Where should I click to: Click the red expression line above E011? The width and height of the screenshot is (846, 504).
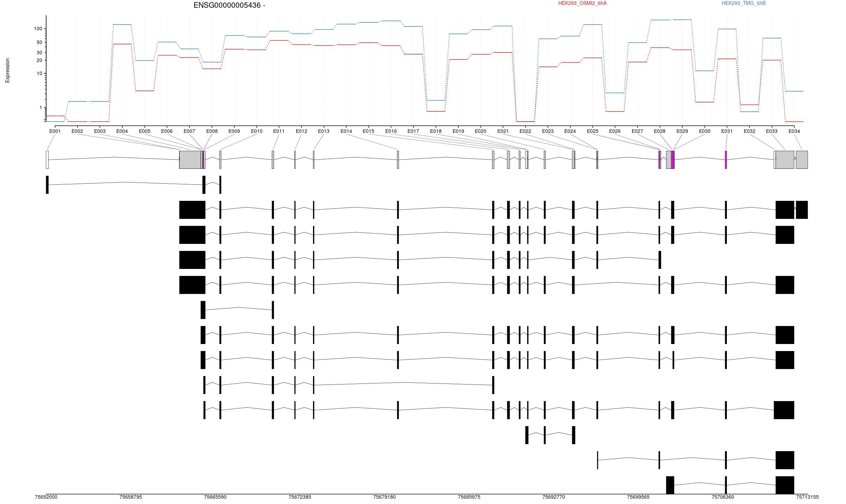pyautogui.click(x=279, y=41)
